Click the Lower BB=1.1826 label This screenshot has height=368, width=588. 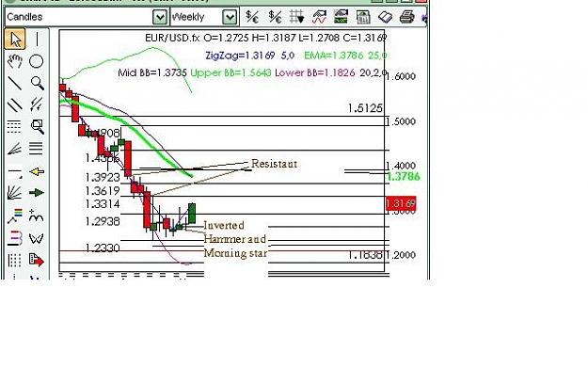(314, 72)
